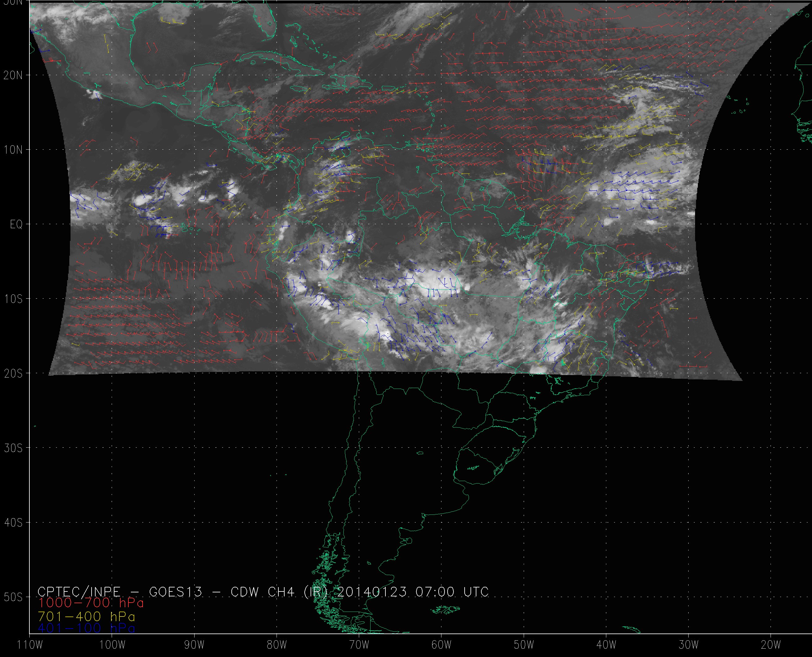Click the CPTEC/INPE title text
The image size is (812, 657).
pos(79,591)
